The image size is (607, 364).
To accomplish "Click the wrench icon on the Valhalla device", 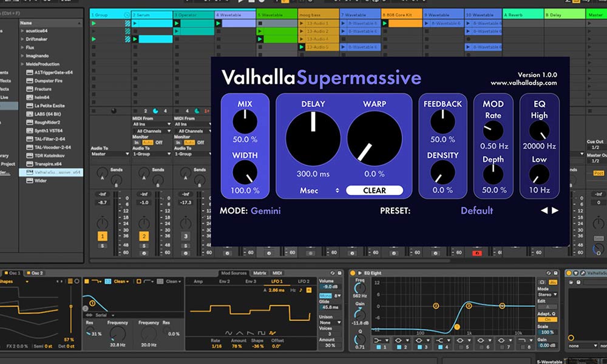I will tap(583, 272).
